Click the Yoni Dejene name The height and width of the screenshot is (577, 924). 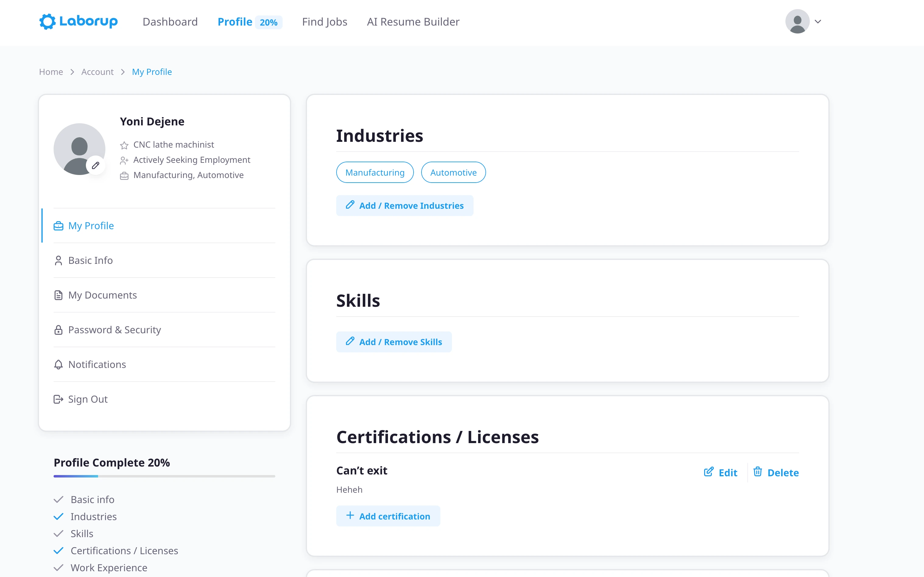152,121
